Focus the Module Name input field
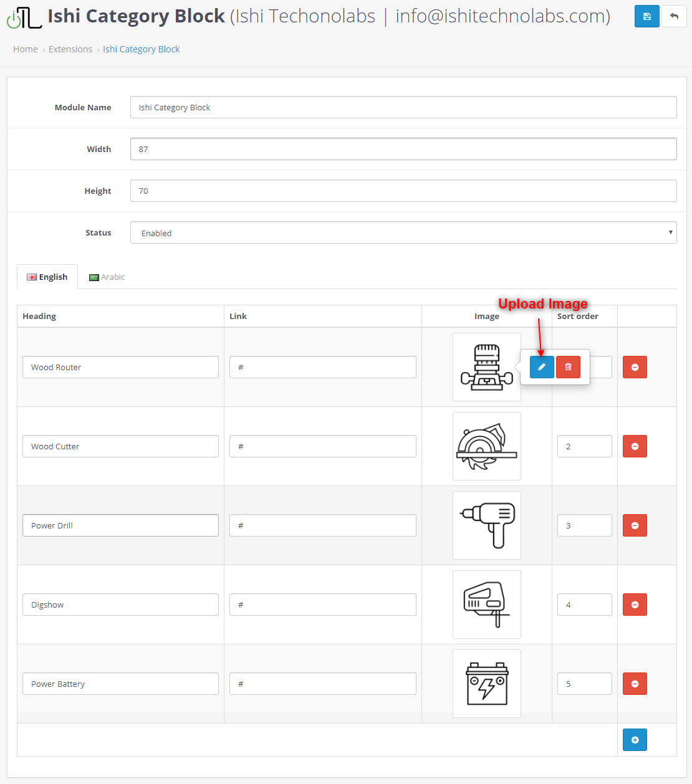Image resolution: width=692 pixels, height=784 pixels. (403, 107)
